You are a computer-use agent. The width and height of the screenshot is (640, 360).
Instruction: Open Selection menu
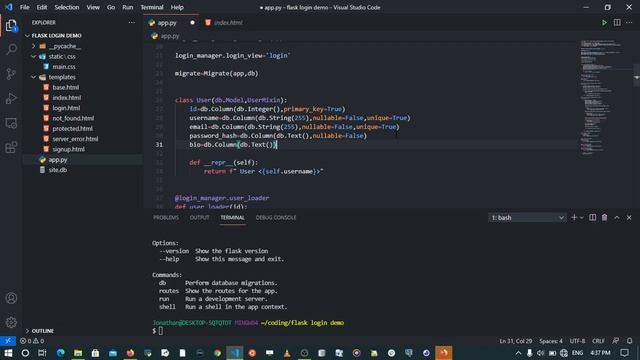pyautogui.click(x=67, y=7)
